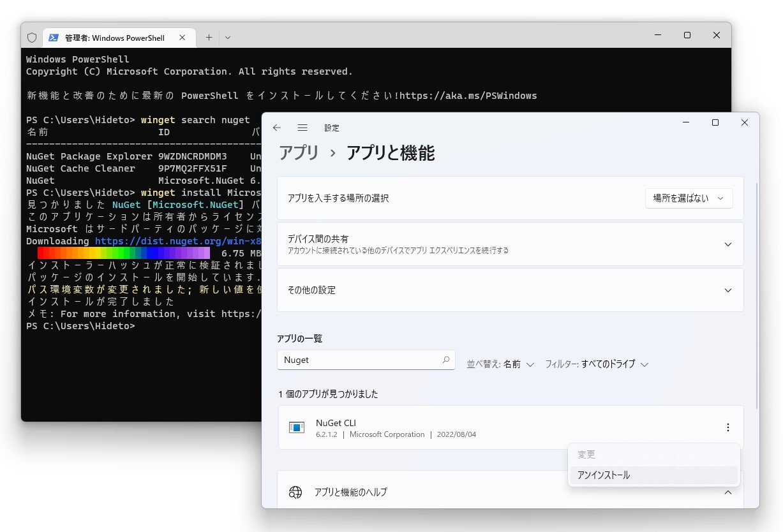Click the globe icon beside アプリと機能のヘルプ
This screenshot has height=532, width=783.
(295, 492)
